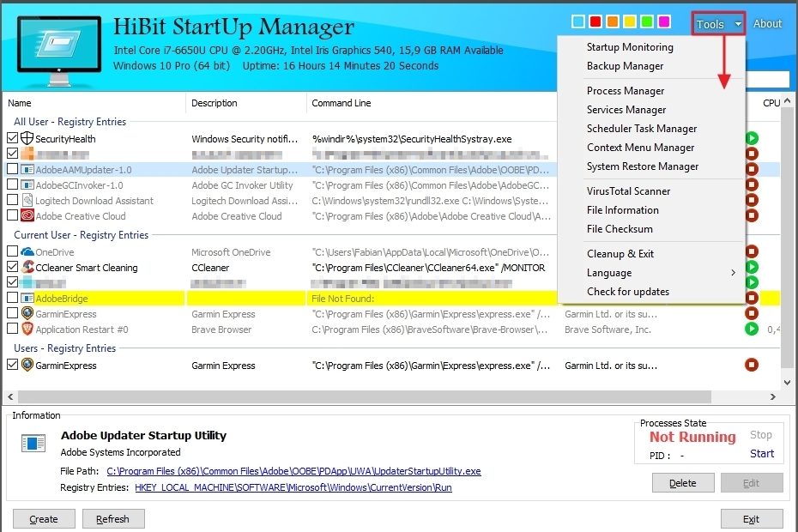The width and height of the screenshot is (798, 532).
Task: Tick the Adobe Creative Cloud checkbox
Action: (12, 215)
